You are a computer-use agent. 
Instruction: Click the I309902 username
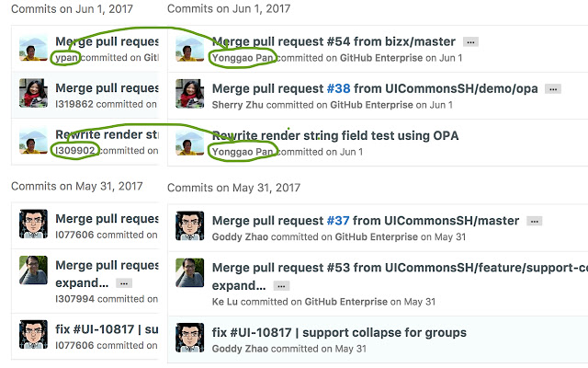tap(74, 151)
